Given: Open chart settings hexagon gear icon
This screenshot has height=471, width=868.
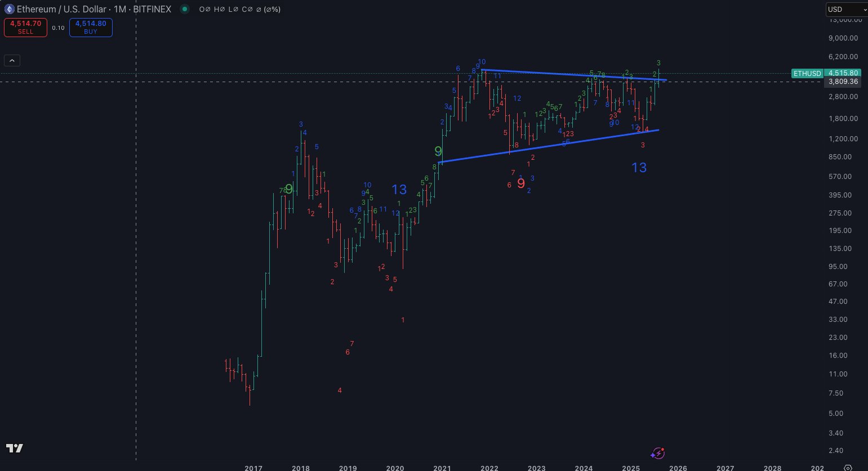Looking at the screenshot, I should tap(848, 468).
